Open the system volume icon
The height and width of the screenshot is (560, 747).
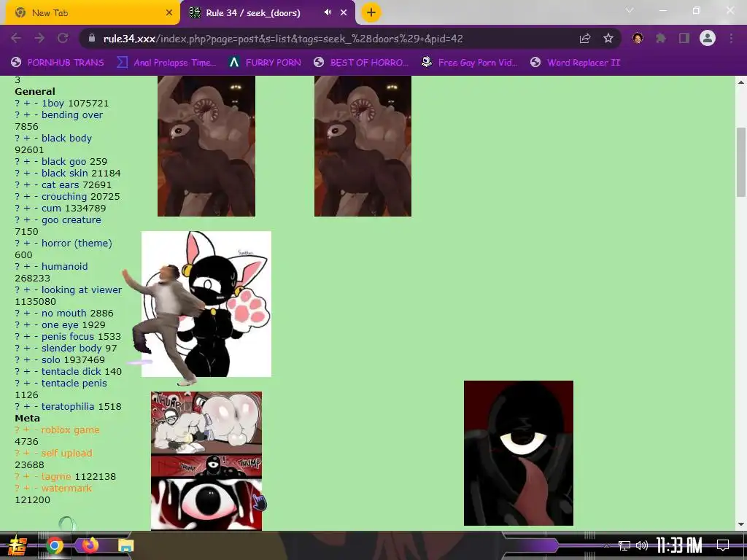[x=642, y=545]
